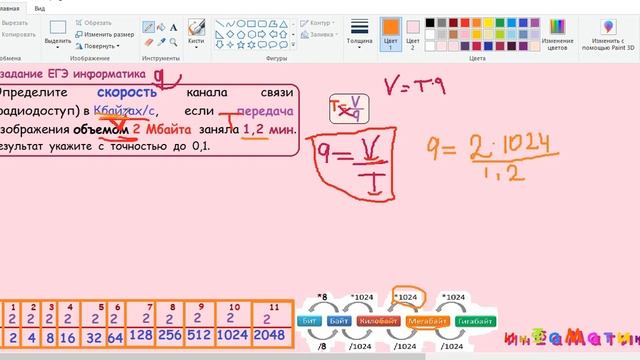Click Изменить размер resize button
Screen dimensions: 640x360
105,35
